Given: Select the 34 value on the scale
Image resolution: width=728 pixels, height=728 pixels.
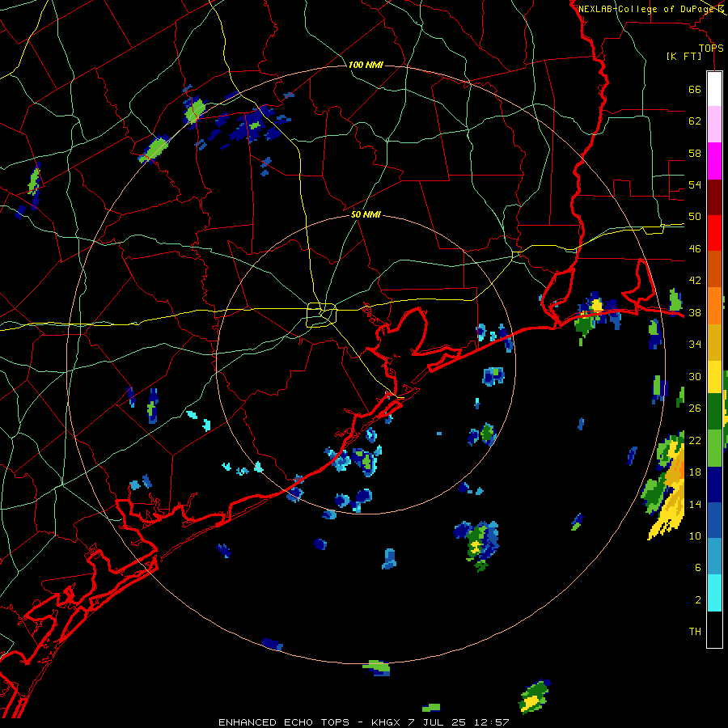Looking at the screenshot, I should coord(695,345).
